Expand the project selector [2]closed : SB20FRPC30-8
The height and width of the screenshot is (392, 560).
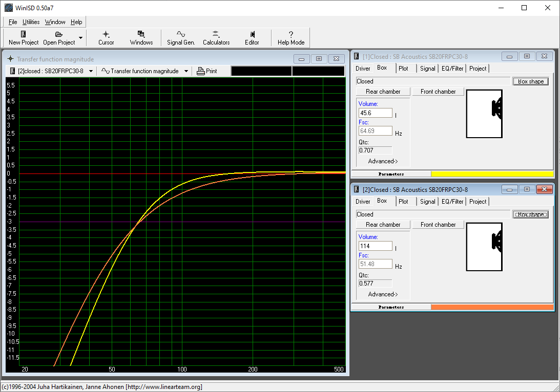[91, 71]
